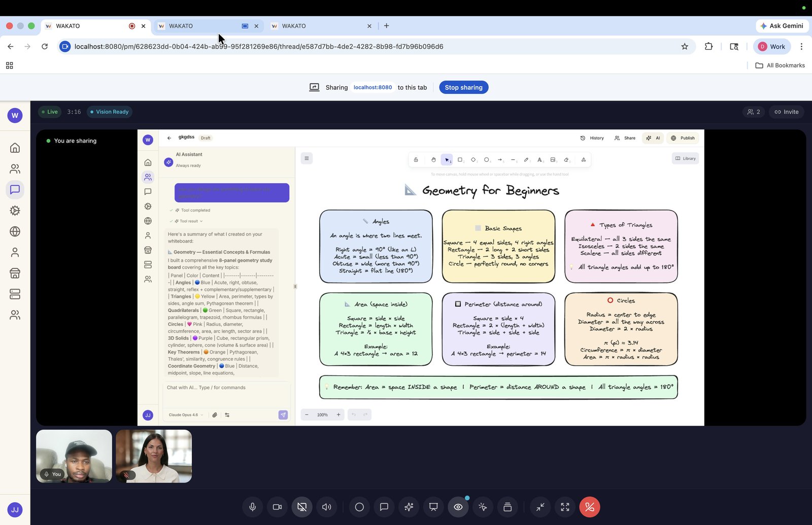Open the presentation whiteboard button
The height and width of the screenshot is (525, 812).
pos(433,507)
